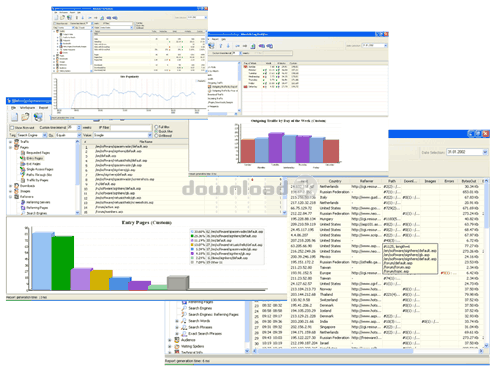The width and height of the screenshot is (500, 375).
Task: Click the Visiting Spiders tree icon
Action: tap(177, 346)
